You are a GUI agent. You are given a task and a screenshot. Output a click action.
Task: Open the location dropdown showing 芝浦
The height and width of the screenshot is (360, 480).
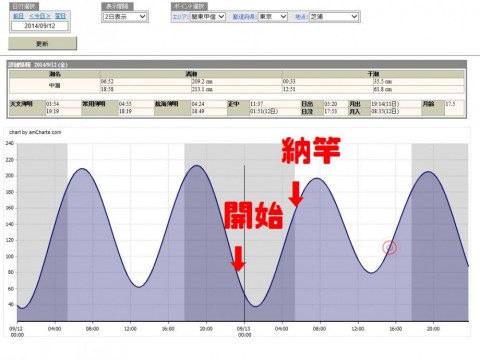334,17
